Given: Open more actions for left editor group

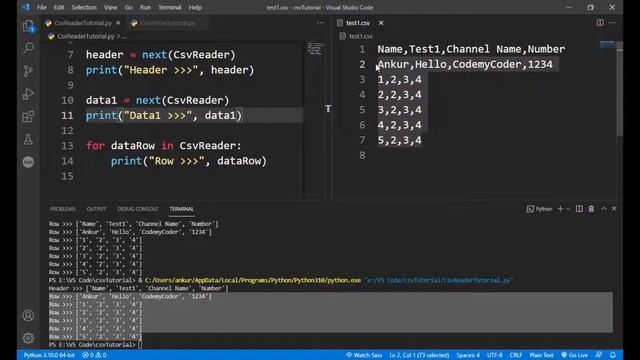Looking at the screenshot, I should point(320,23).
